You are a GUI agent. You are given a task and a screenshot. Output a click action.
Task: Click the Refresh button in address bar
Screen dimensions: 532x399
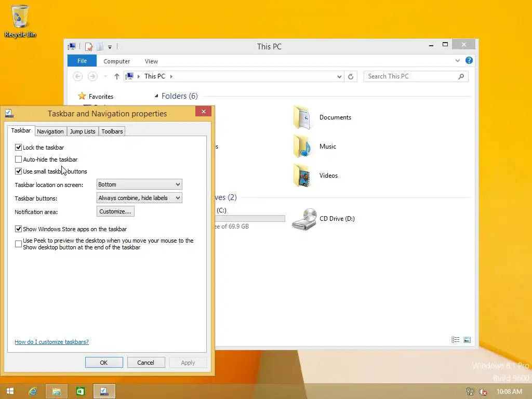tap(351, 77)
